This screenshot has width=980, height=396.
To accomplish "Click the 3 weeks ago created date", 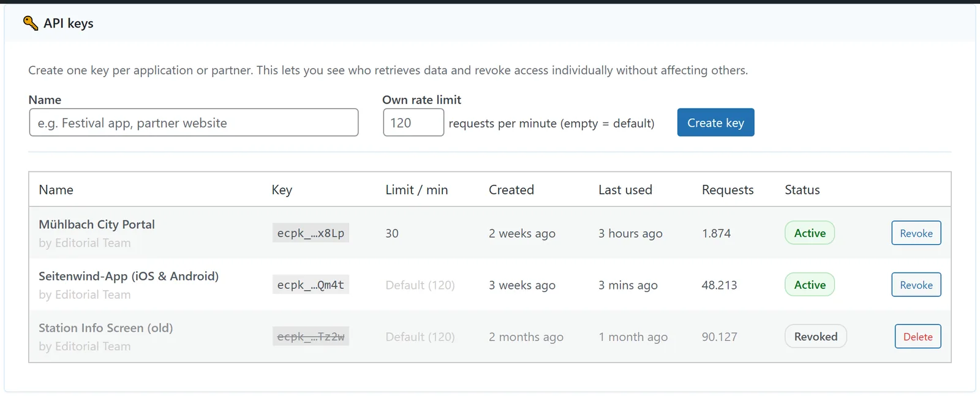I will point(522,285).
